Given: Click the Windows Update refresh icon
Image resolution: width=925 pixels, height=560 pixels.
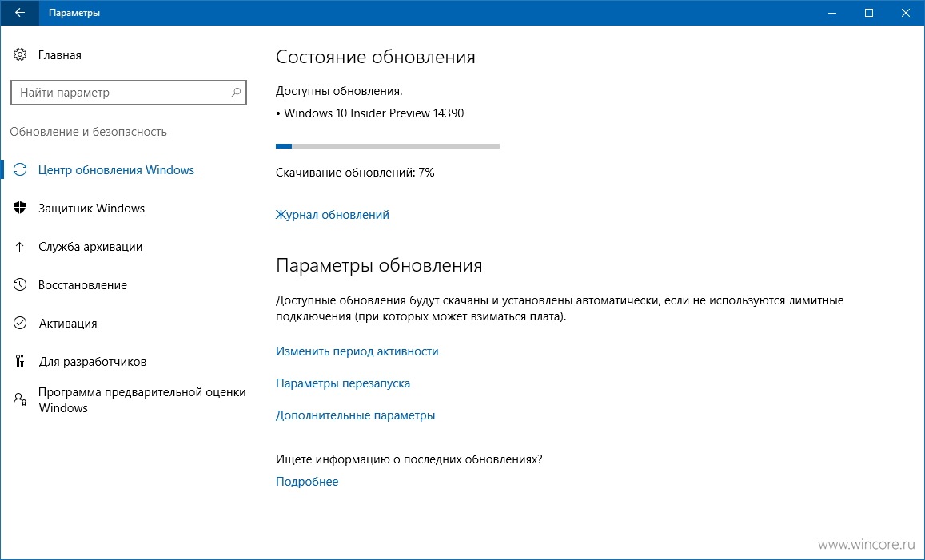Looking at the screenshot, I should 20,170.
